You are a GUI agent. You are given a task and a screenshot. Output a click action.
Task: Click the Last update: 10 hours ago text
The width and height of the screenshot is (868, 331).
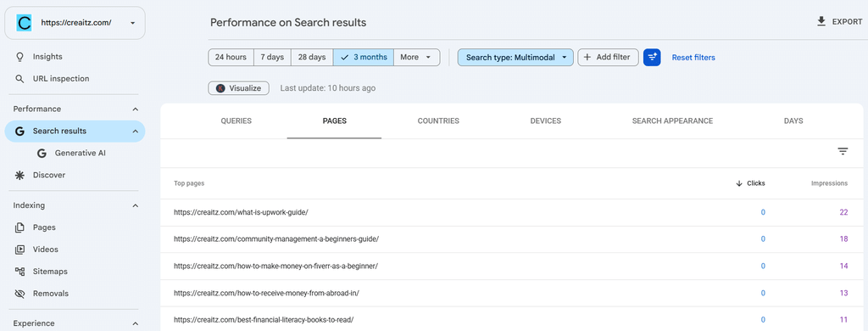[x=328, y=88]
